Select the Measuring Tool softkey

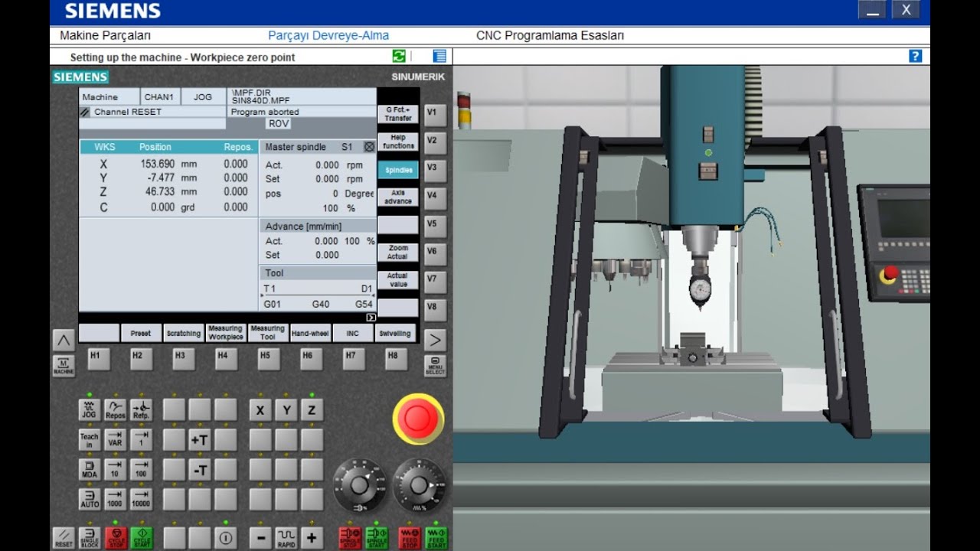coord(268,333)
